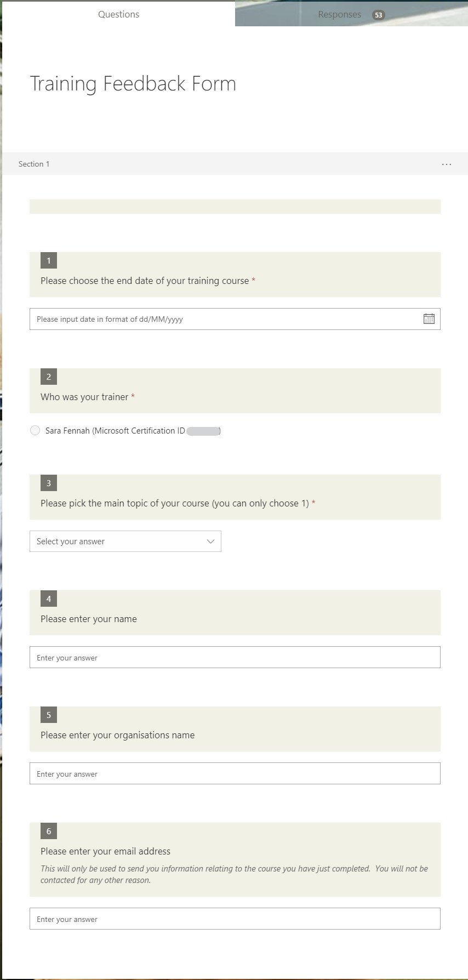This screenshot has height=980, width=468.
Task: Click the 'Training Feedback Form' title
Action: [133, 83]
